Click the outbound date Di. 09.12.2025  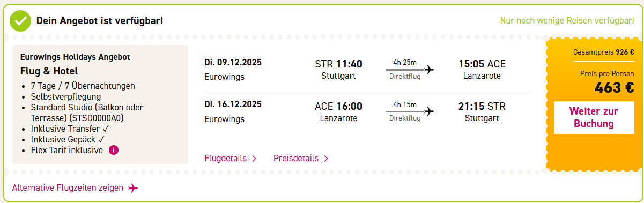pyautogui.click(x=233, y=63)
